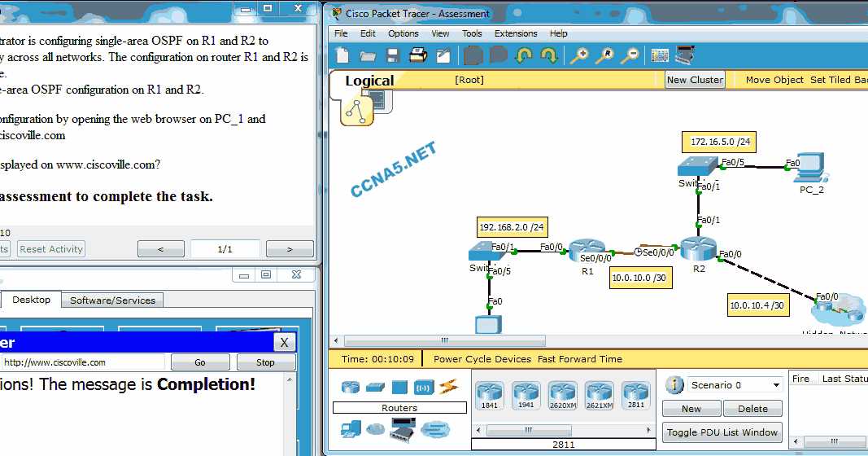Save the Packet Tracer file
Screen dimensions: 868x456
(392, 55)
